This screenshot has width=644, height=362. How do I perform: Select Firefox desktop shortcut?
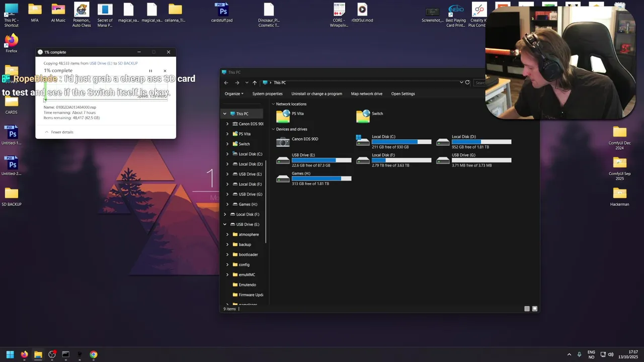point(11,44)
